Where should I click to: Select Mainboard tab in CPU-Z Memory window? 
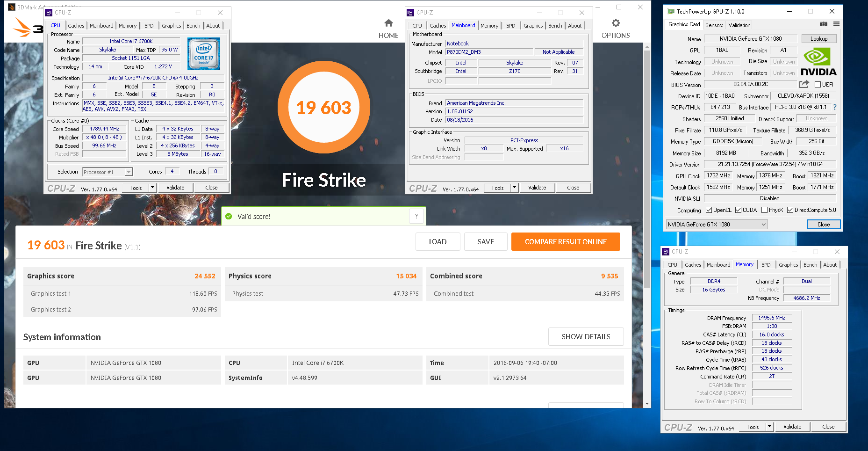click(x=718, y=265)
